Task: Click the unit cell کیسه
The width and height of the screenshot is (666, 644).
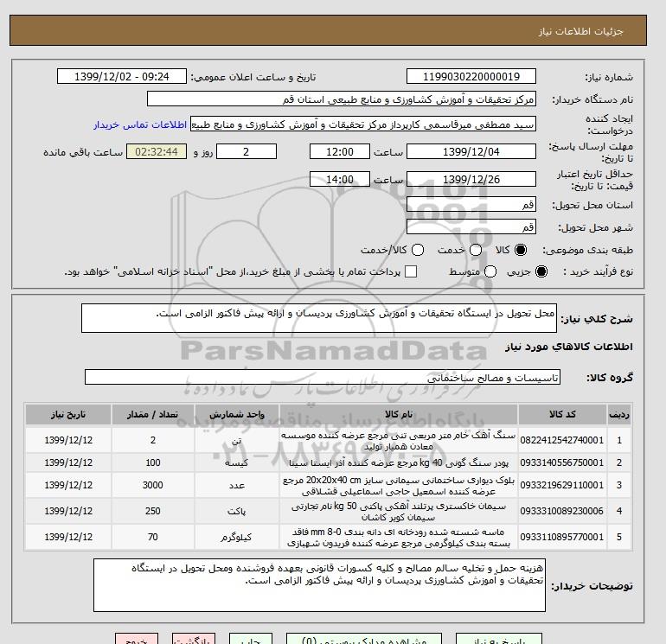Action: pyautogui.click(x=237, y=462)
